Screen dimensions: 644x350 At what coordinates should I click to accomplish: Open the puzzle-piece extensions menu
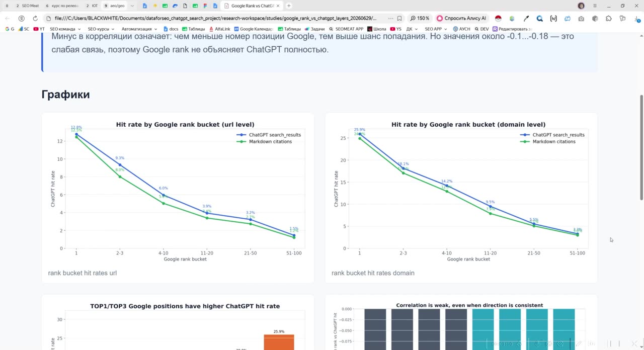point(609,19)
